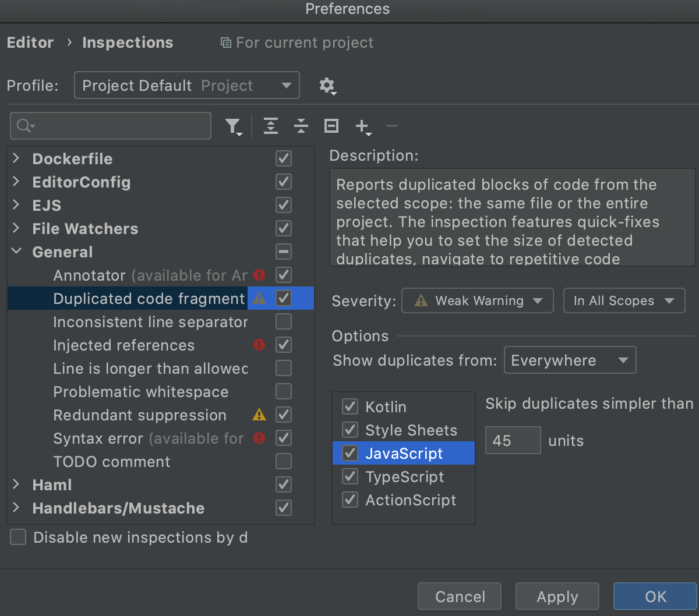Click the plus icon to add inspection
Viewport: 699px width, 616px height.
pyautogui.click(x=362, y=126)
